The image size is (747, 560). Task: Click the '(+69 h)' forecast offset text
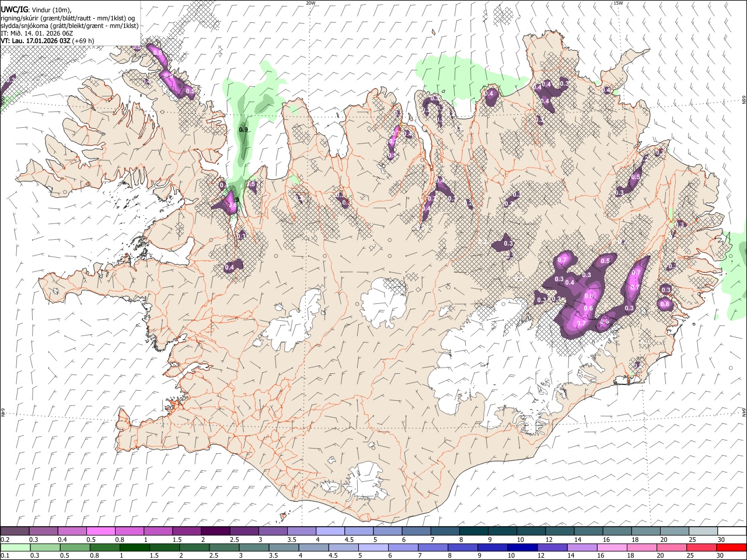tap(83, 41)
